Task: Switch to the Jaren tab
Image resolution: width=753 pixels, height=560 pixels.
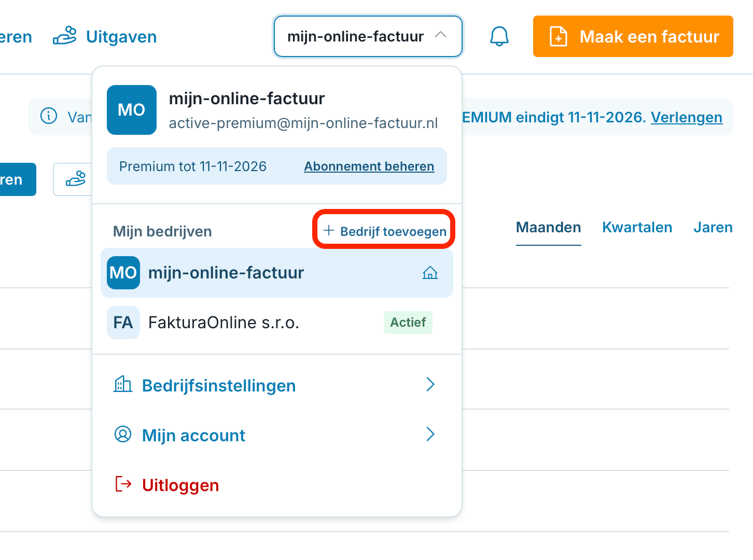Action: [713, 228]
